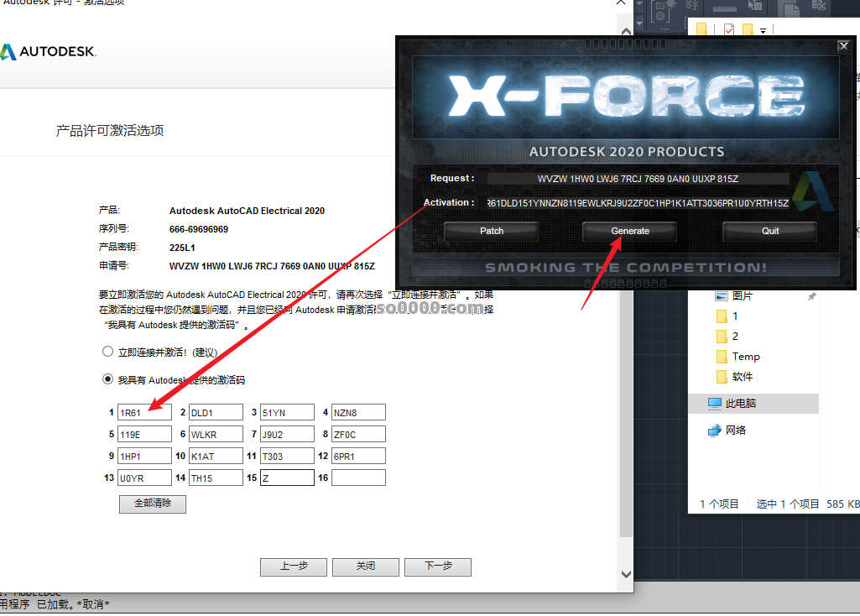Click the 关闭 close button
This screenshot has height=616, width=860.
point(365,566)
